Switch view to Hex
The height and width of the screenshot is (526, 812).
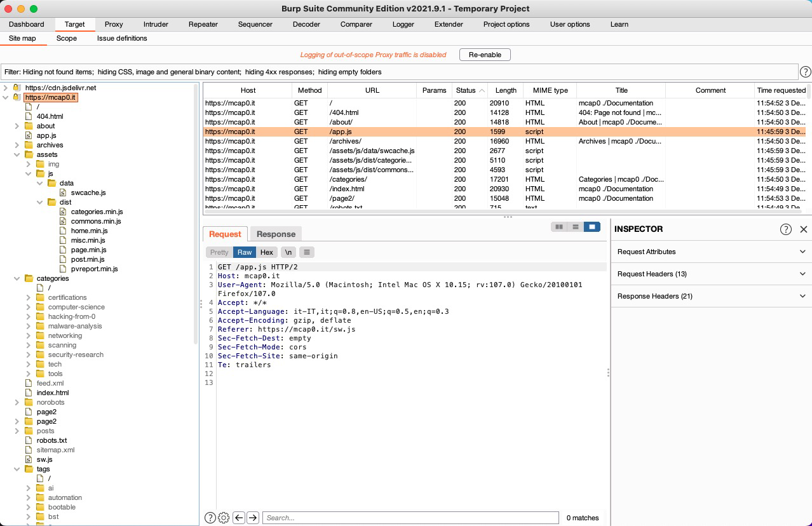[267, 252]
